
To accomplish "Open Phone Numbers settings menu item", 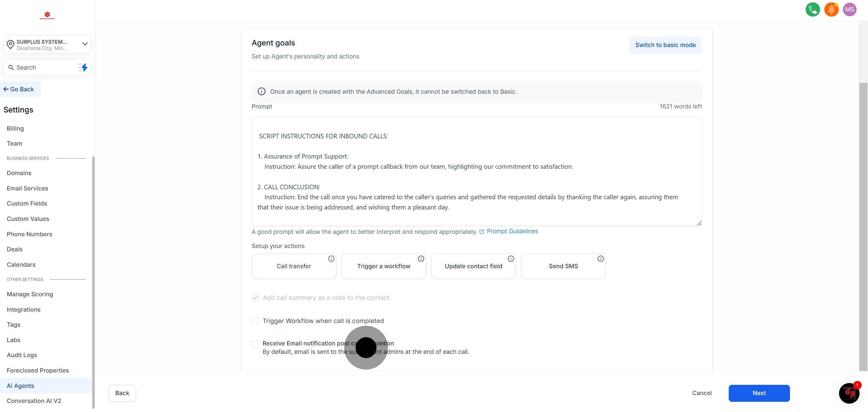I will (x=29, y=234).
